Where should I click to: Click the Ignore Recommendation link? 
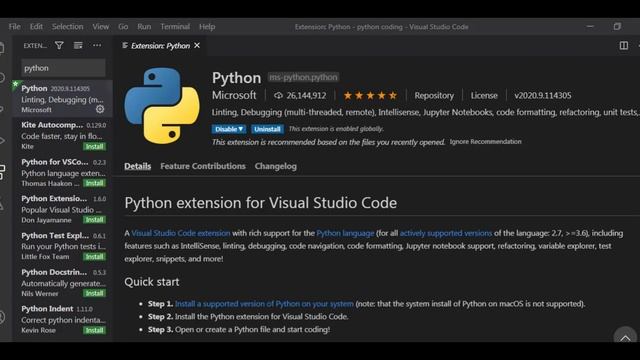pos(485,142)
